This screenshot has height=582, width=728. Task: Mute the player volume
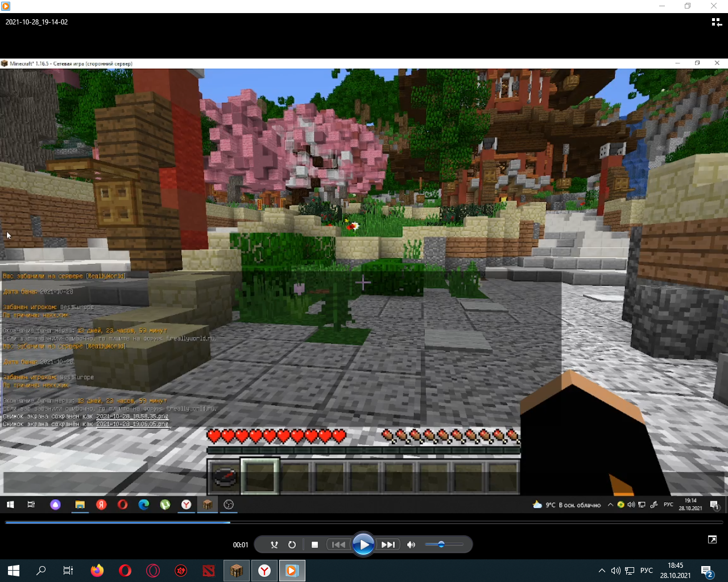411,544
